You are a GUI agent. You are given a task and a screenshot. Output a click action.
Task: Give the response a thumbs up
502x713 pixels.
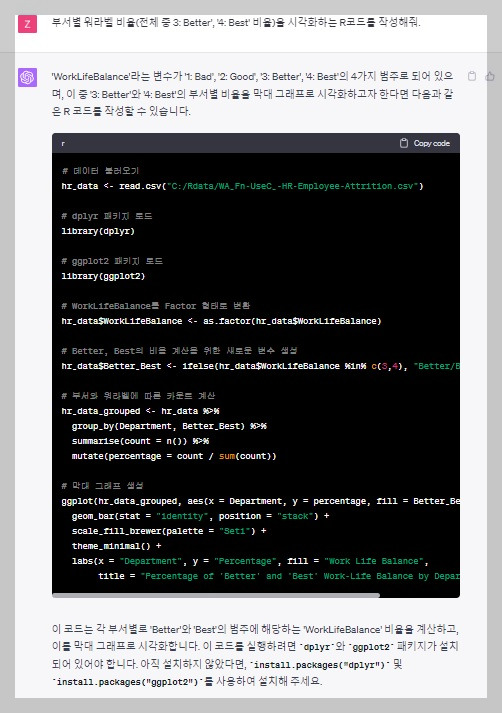(x=490, y=76)
